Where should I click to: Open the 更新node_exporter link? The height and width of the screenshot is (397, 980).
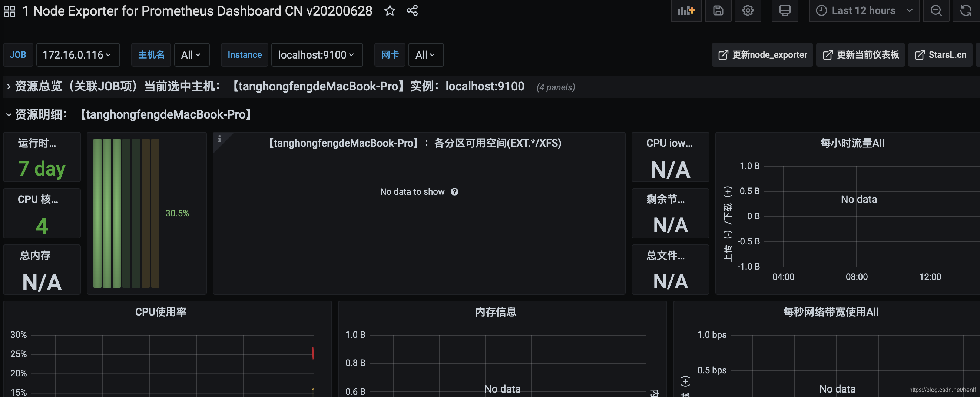coord(762,55)
